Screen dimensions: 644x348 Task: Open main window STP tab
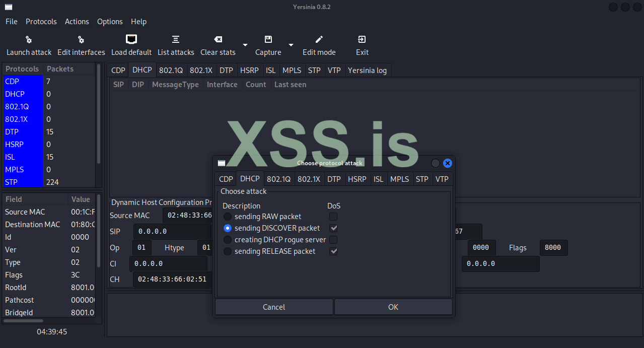coord(314,70)
